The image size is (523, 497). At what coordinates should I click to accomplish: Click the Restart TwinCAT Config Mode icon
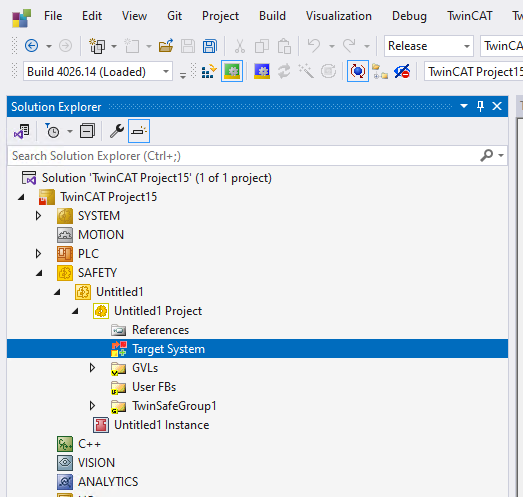pos(262,71)
